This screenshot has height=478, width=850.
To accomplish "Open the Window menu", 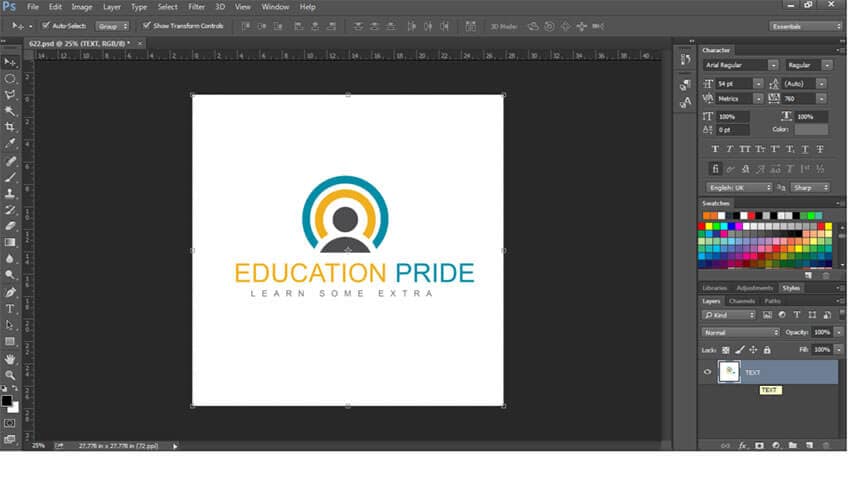I will point(275,7).
